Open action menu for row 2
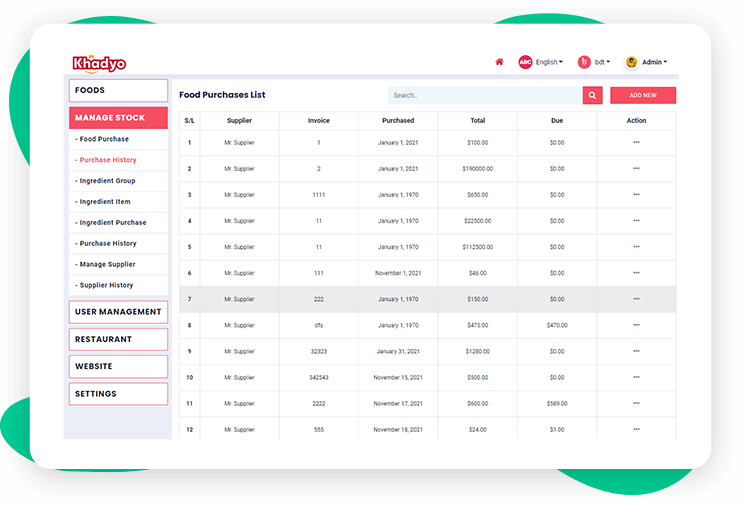 pyautogui.click(x=636, y=168)
